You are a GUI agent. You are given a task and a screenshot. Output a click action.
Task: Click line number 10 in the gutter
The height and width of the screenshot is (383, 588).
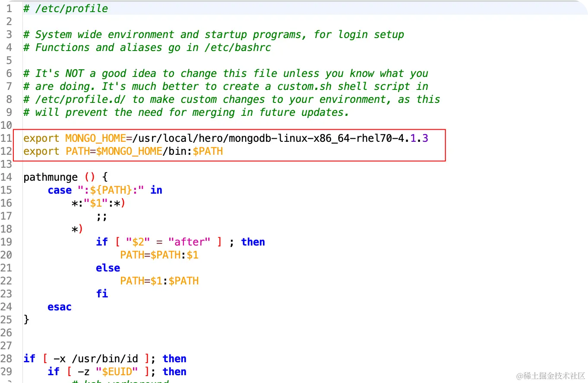(x=6, y=125)
